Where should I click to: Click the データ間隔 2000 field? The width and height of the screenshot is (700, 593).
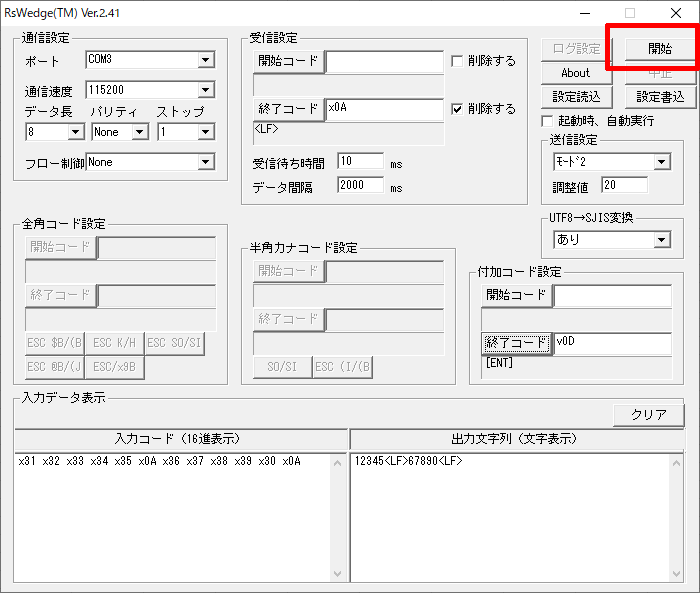coord(361,185)
